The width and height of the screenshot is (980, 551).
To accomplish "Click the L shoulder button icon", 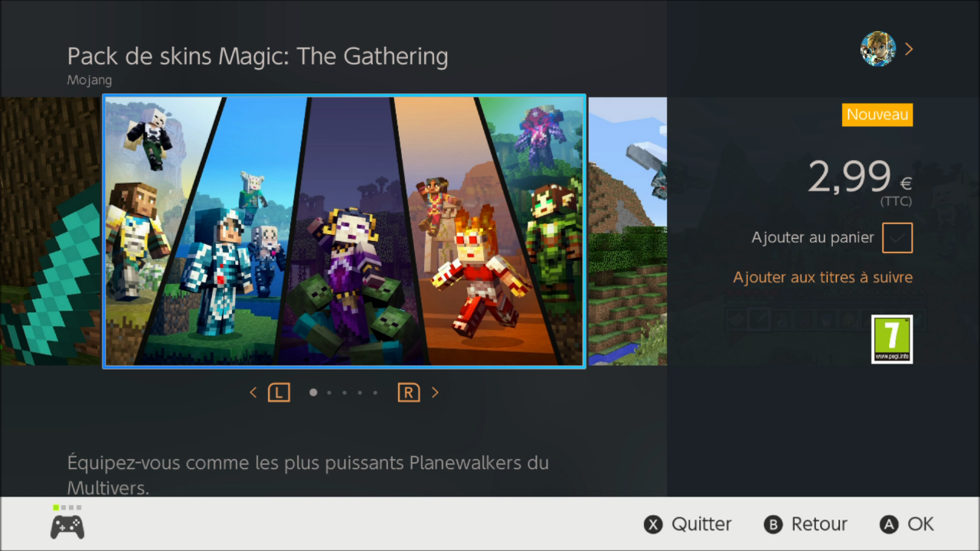I will (x=279, y=393).
